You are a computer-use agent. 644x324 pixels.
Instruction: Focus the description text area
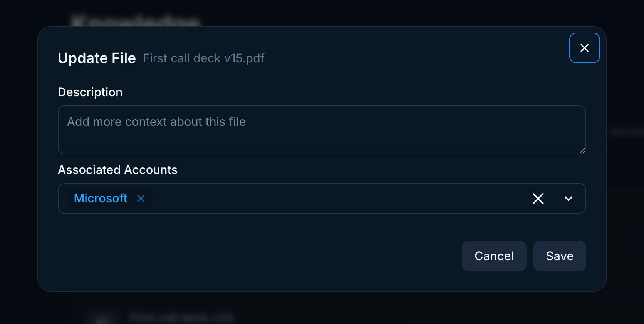322,130
